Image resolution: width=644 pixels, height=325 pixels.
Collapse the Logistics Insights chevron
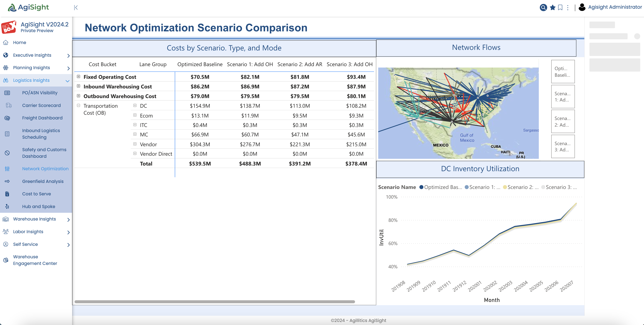tap(67, 81)
